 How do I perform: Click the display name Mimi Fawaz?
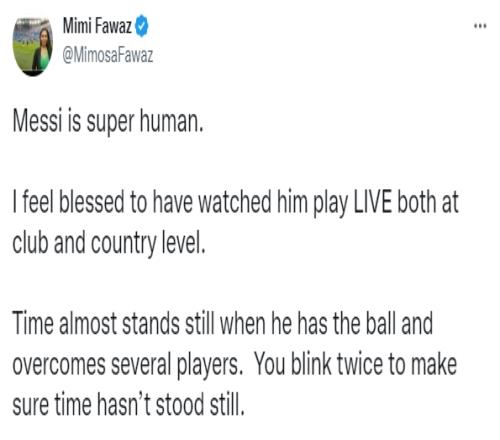pos(97,26)
